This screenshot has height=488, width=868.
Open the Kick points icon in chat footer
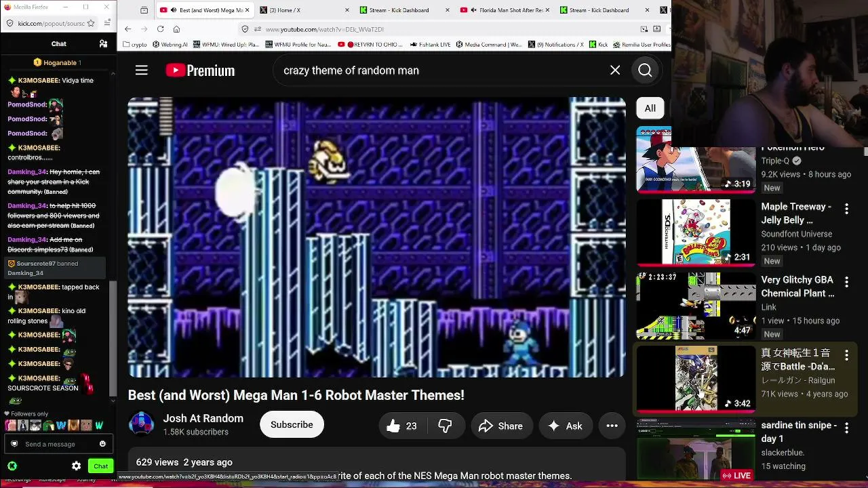(12, 466)
